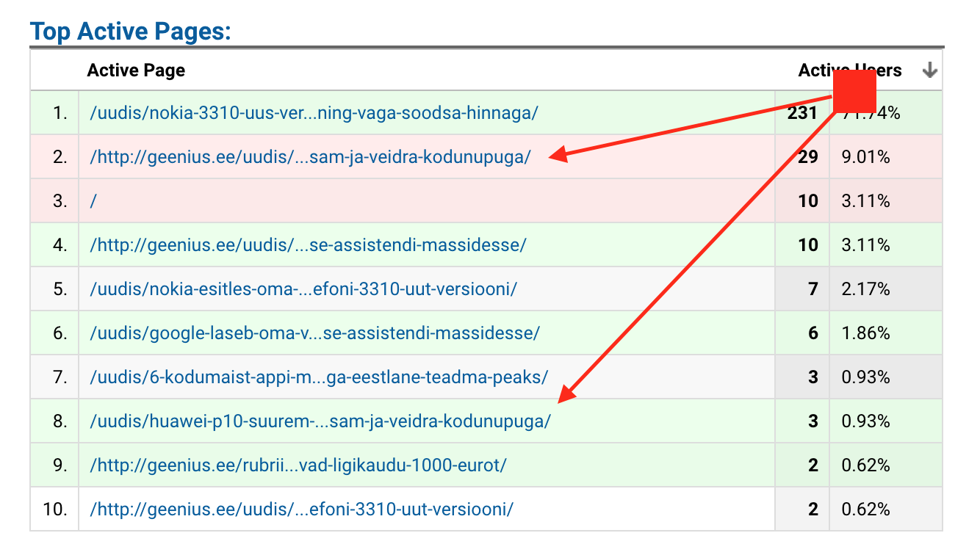Open the huawei-p10-suurem page link
Viewport: 980px width, 555px height.
[x=320, y=421]
